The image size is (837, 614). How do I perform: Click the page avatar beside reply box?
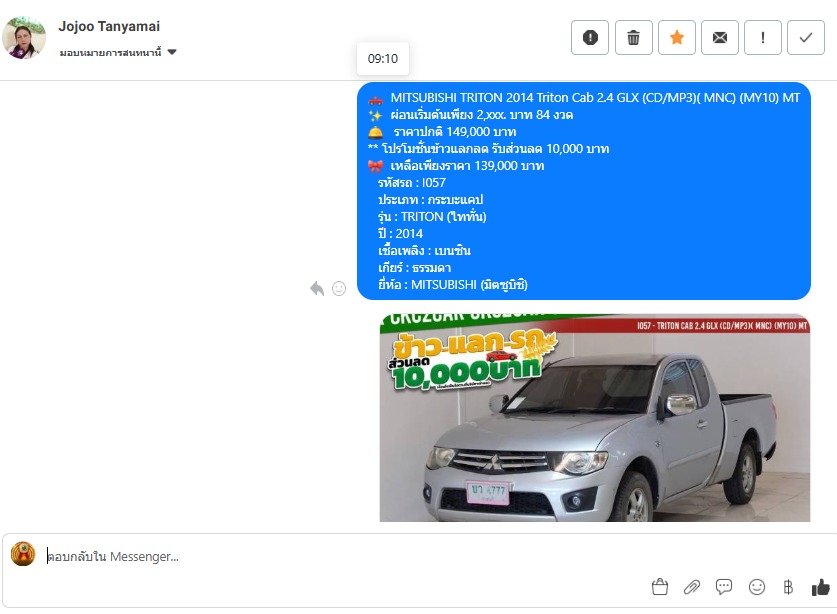coord(23,554)
